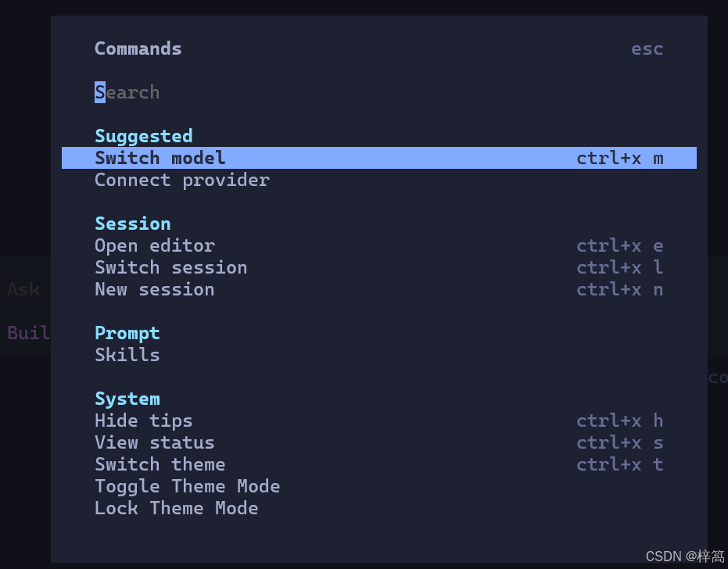Select the Switch model command

378,158
